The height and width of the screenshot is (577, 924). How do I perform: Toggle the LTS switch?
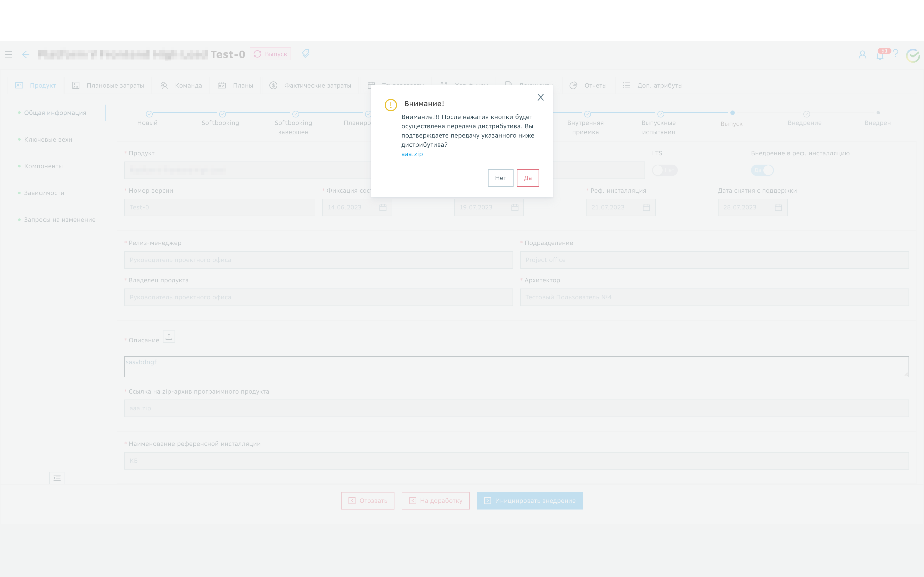pyautogui.click(x=664, y=170)
